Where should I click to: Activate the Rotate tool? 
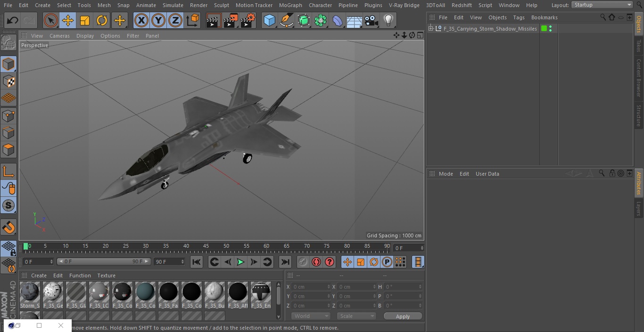102,20
